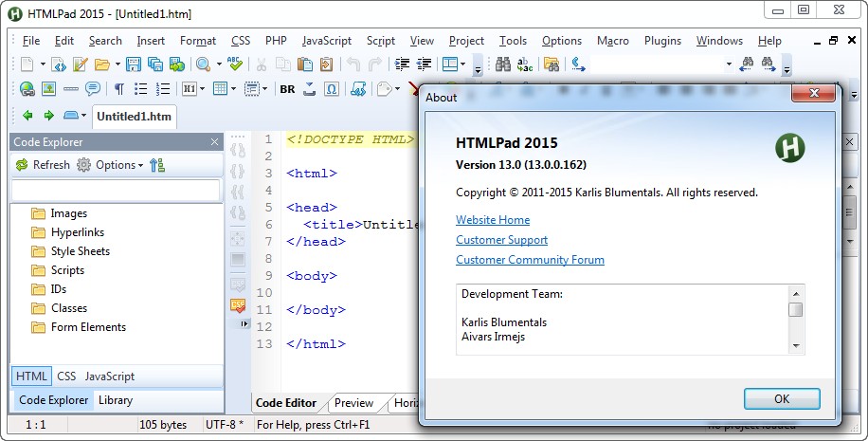Open the layout panel dropdown

pyautogui.click(x=462, y=64)
